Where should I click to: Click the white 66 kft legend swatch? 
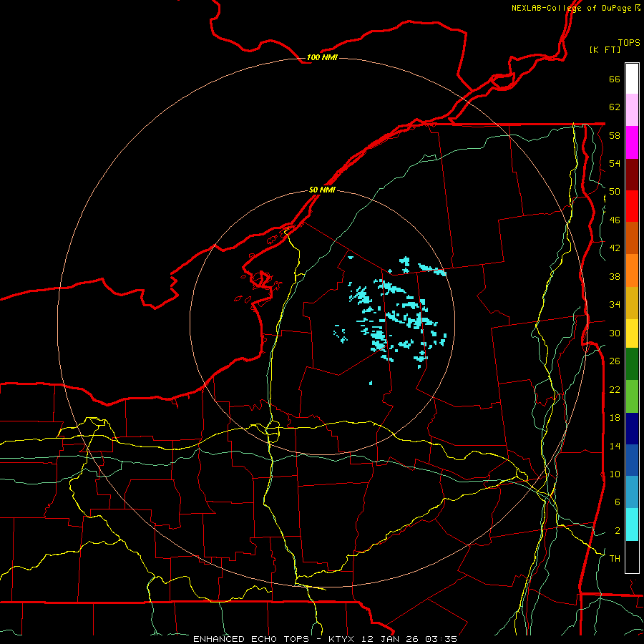(x=632, y=79)
